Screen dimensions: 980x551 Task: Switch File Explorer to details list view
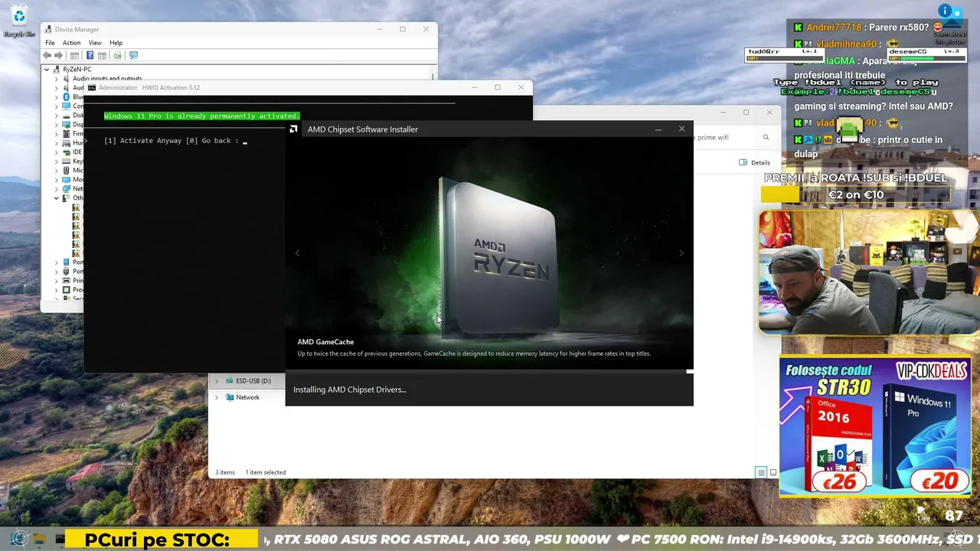point(761,472)
